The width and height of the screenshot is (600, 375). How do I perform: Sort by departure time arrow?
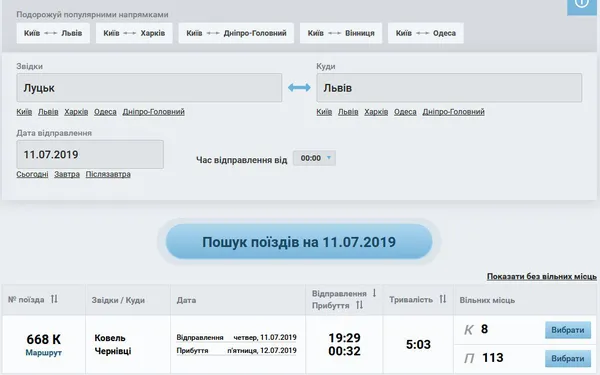[374, 293]
